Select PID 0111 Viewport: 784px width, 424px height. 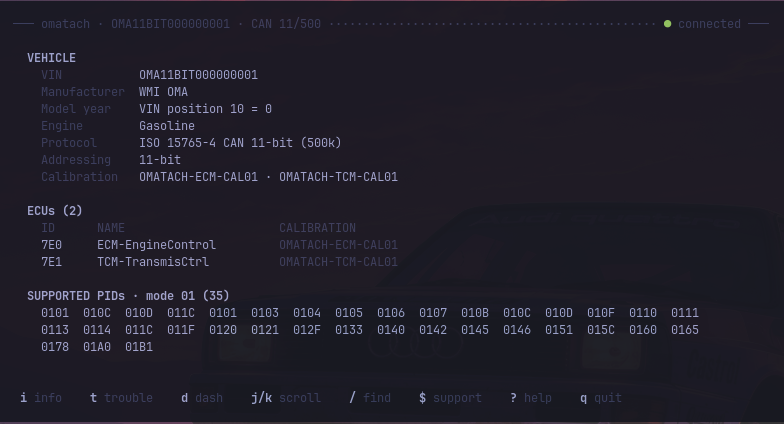[685, 313]
